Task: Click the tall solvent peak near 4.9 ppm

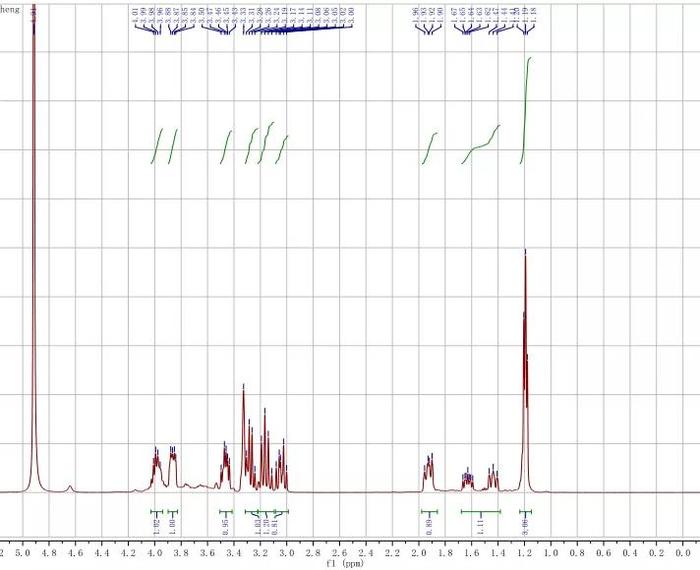Action: [33, 250]
